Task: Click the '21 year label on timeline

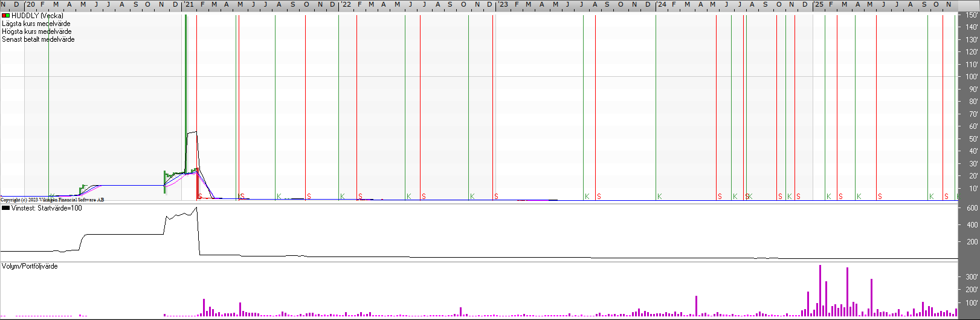Action: (x=189, y=5)
